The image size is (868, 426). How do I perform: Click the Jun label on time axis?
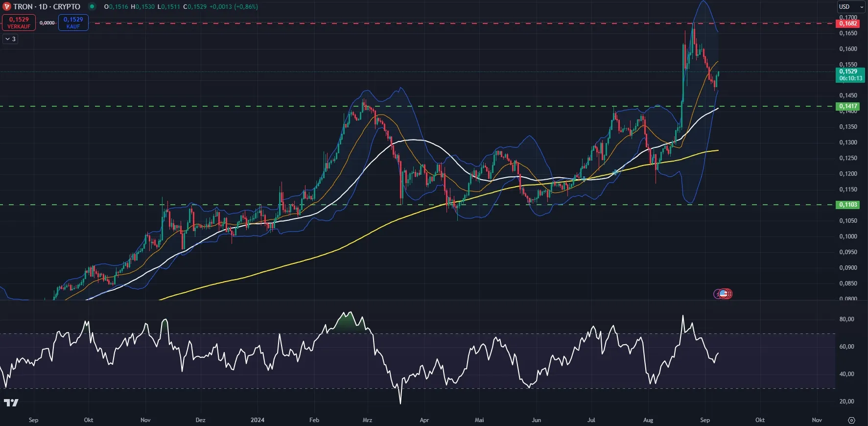pos(537,420)
